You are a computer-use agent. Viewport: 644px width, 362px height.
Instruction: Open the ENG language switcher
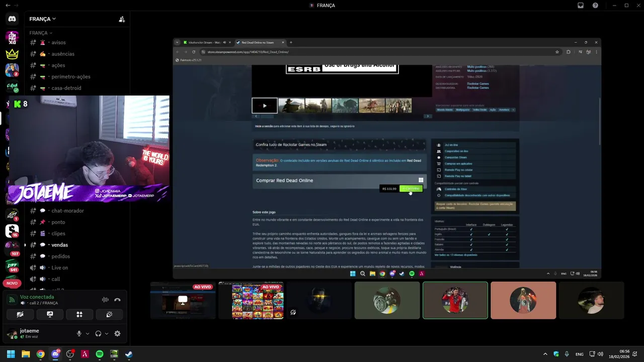[580, 354]
